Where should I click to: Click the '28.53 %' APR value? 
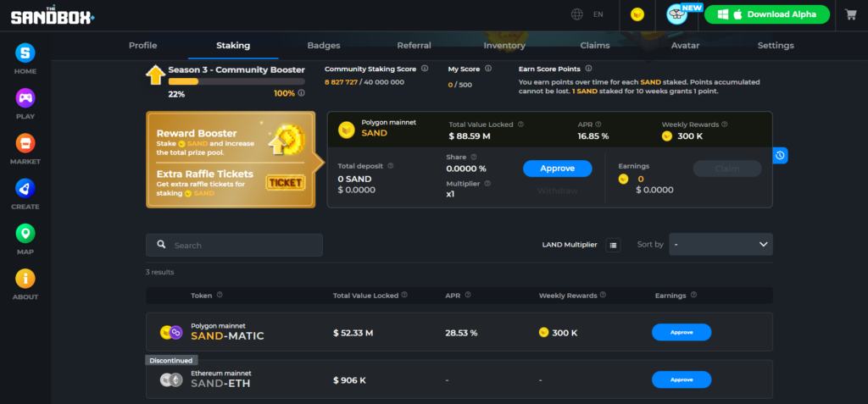pyautogui.click(x=461, y=333)
